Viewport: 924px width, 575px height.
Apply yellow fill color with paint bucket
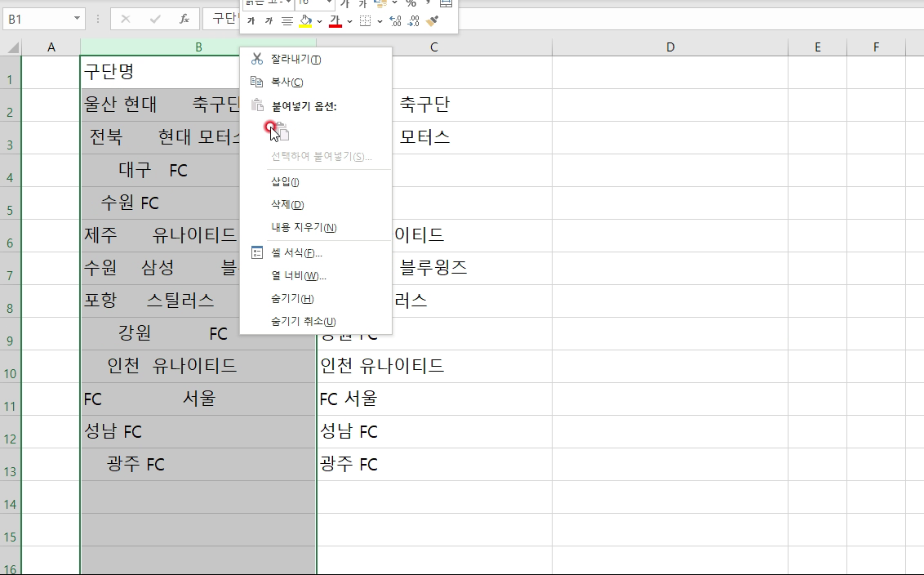pos(305,21)
